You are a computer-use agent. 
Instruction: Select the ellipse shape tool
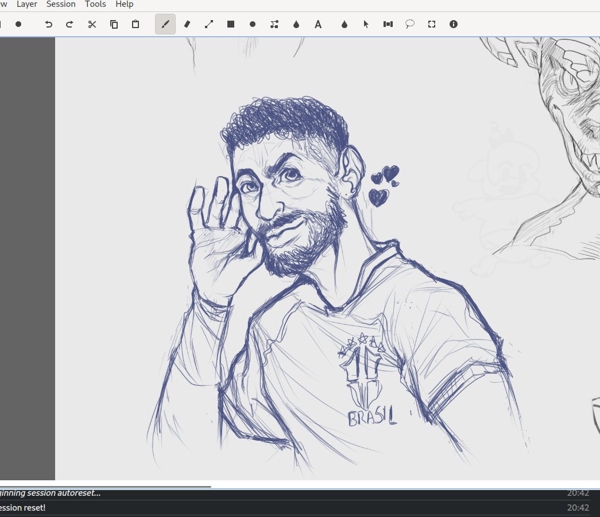click(252, 24)
